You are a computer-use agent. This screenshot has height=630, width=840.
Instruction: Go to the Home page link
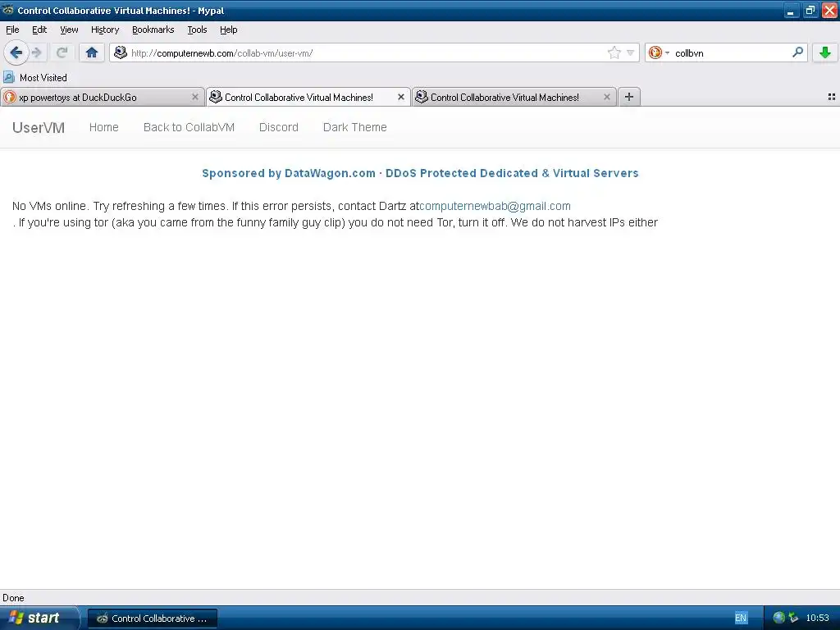click(x=104, y=127)
